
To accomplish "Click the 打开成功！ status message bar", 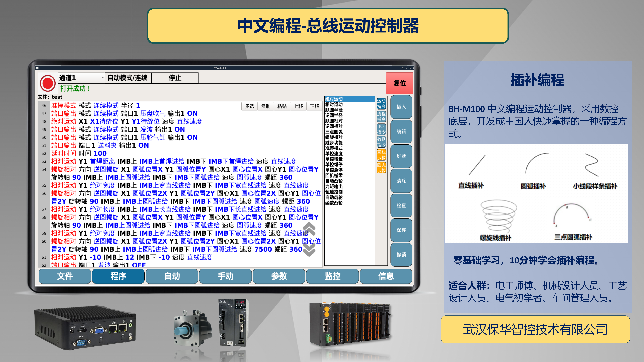I will pos(222,88).
